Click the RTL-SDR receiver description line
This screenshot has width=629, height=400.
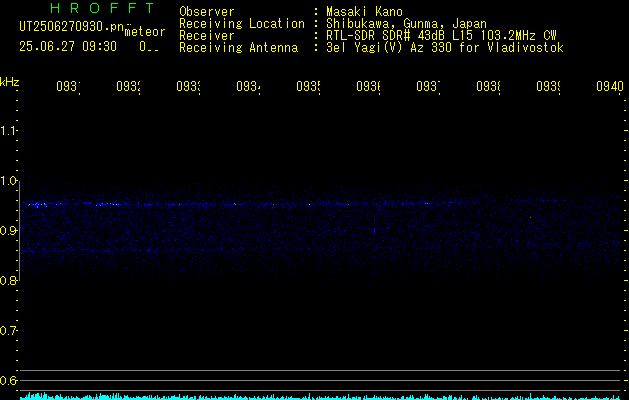click(441, 36)
